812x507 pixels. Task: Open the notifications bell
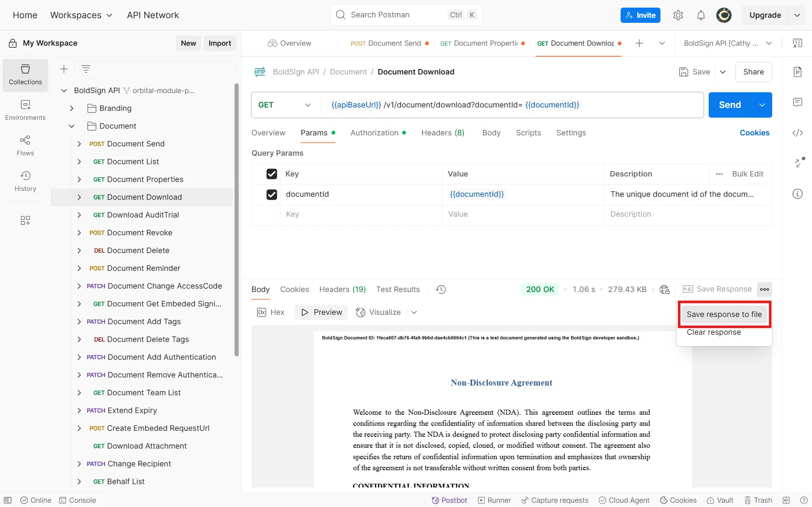(701, 15)
